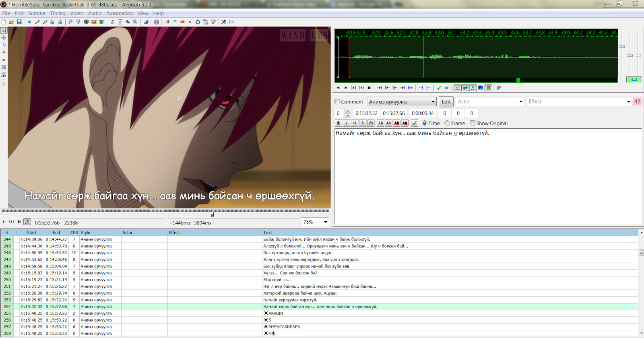
Task: Select the Vector Clip video tool
Action: pos(4,75)
